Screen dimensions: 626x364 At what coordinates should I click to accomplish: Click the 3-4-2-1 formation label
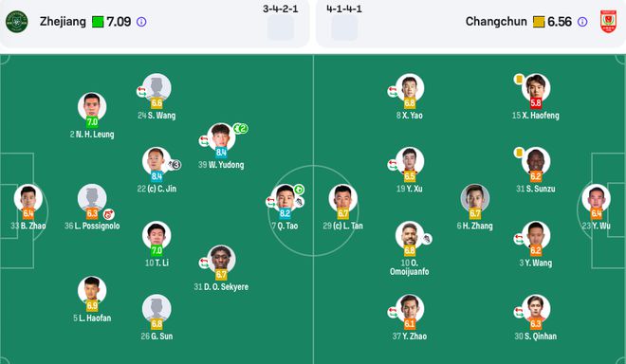click(x=280, y=9)
